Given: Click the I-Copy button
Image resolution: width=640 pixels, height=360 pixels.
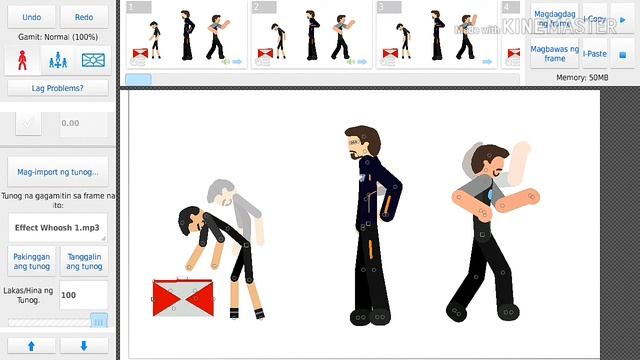Looking at the screenshot, I should 595,19.
